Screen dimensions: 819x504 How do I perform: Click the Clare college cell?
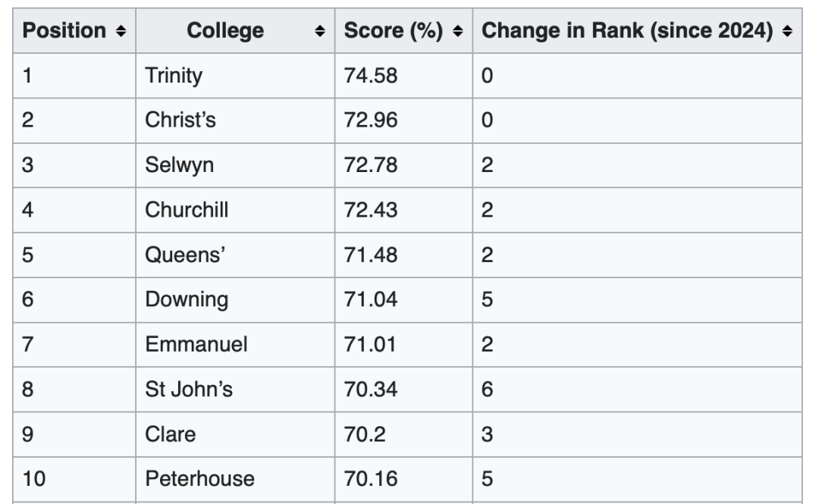point(171,434)
